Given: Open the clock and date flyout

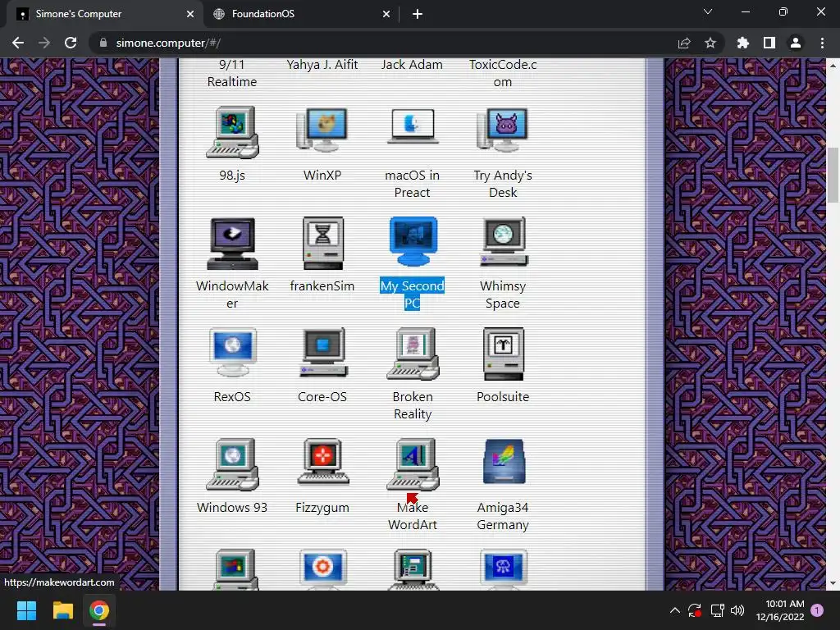Looking at the screenshot, I should coord(781,610).
